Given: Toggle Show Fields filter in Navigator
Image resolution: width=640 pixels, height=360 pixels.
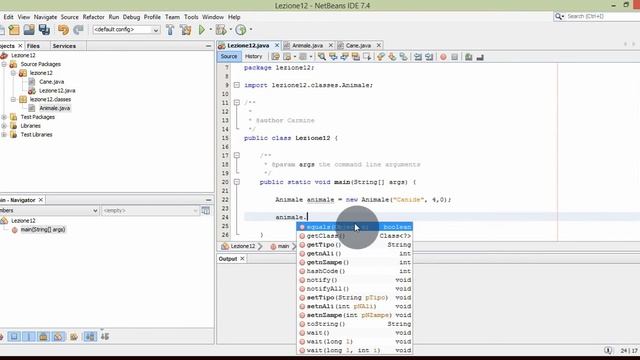Looking at the screenshot, I should (x=14, y=336).
